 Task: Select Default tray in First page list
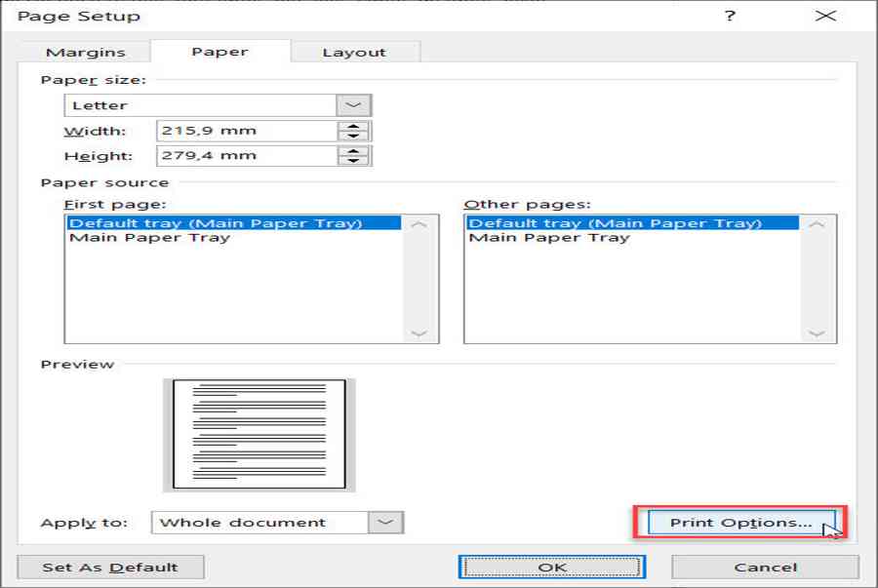point(234,223)
